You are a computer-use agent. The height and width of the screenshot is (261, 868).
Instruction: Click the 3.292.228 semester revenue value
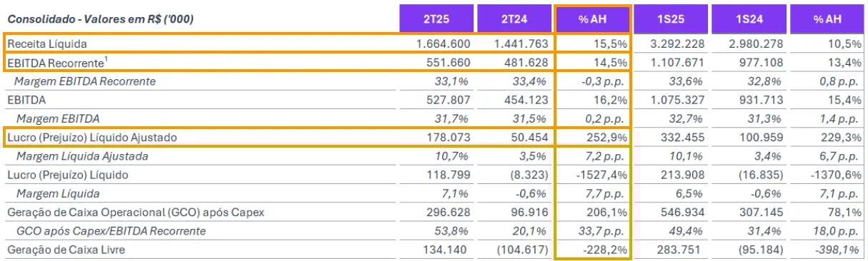pyautogui.click(x=678, y=43)
